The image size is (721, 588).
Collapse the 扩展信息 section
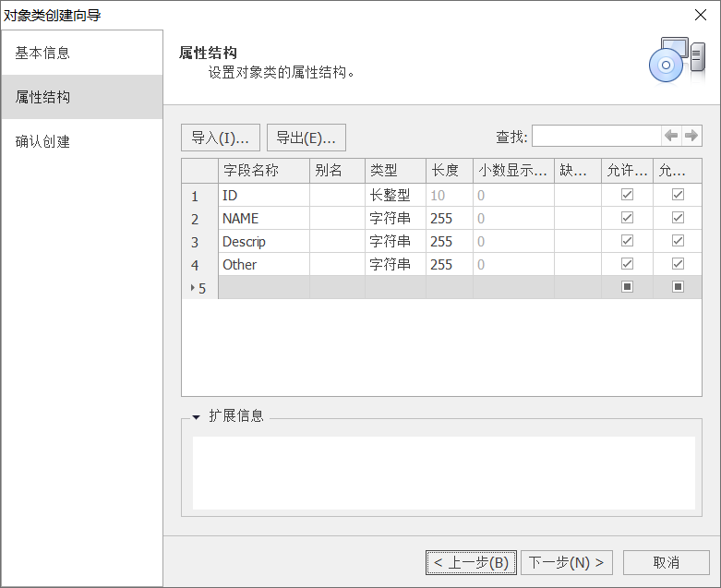pos(197,417)
